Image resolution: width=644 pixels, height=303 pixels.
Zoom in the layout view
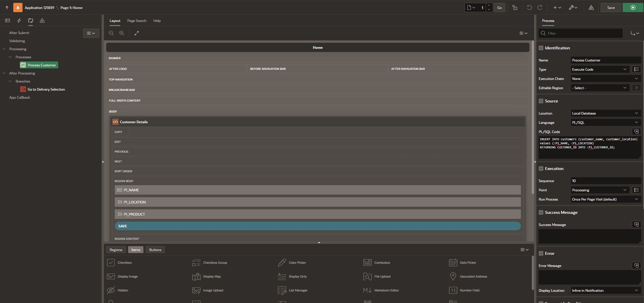(122, 33)
